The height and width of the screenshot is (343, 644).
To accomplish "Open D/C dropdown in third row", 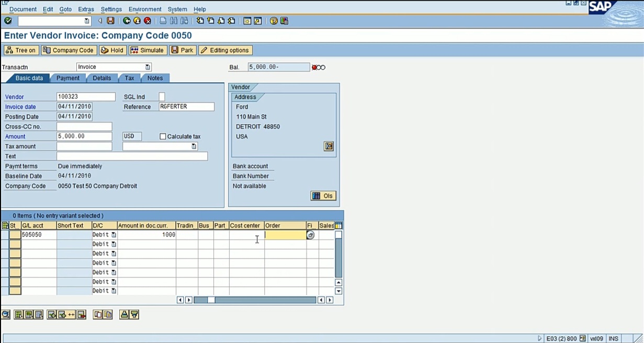I will (114, 254).
